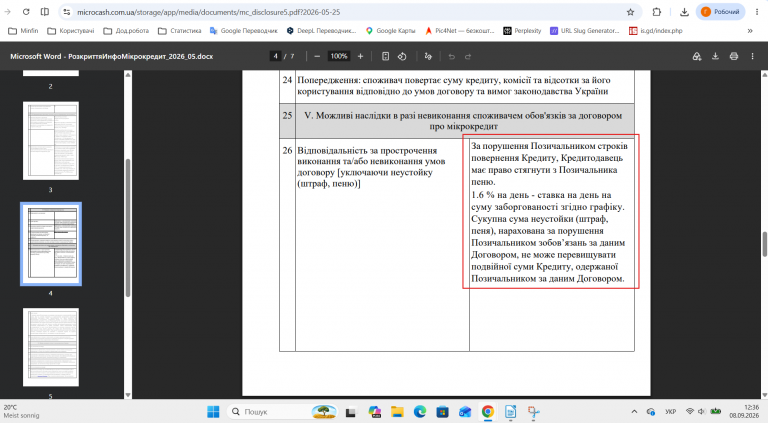The height and width of the screenshot is (423, 768).
Task: Click the PDF redo arrow
Action: [468, 56]
